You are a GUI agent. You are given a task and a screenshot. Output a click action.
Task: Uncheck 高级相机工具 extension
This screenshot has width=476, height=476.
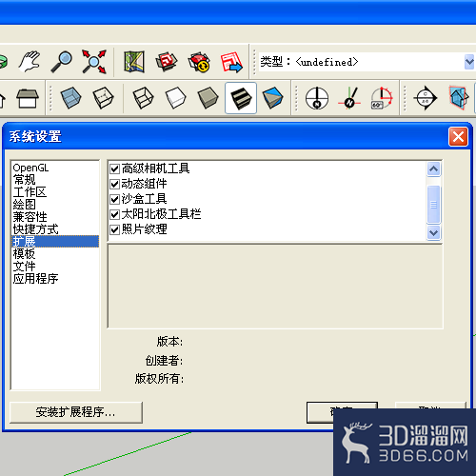pos(114,169)
